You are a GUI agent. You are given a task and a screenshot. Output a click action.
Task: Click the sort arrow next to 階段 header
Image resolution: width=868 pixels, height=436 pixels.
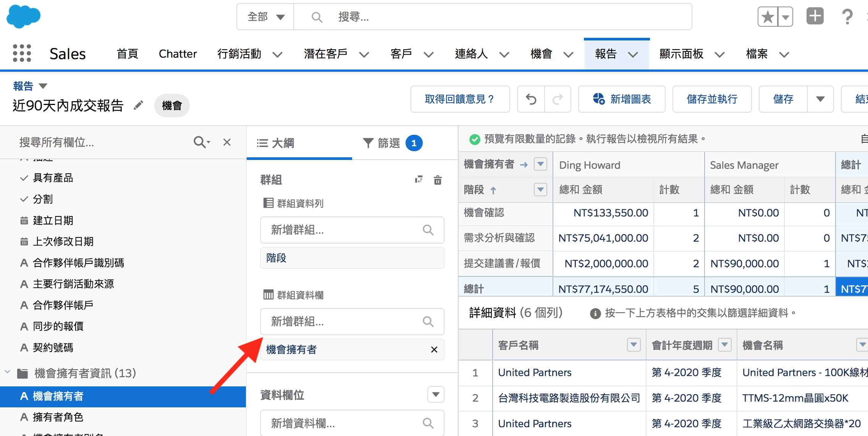coord(493,190)
